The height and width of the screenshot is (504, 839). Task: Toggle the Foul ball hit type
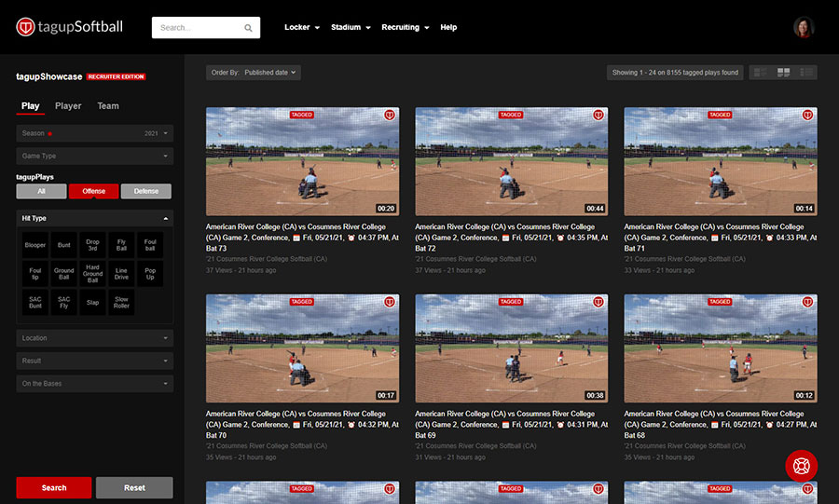[x=150, y=245]
